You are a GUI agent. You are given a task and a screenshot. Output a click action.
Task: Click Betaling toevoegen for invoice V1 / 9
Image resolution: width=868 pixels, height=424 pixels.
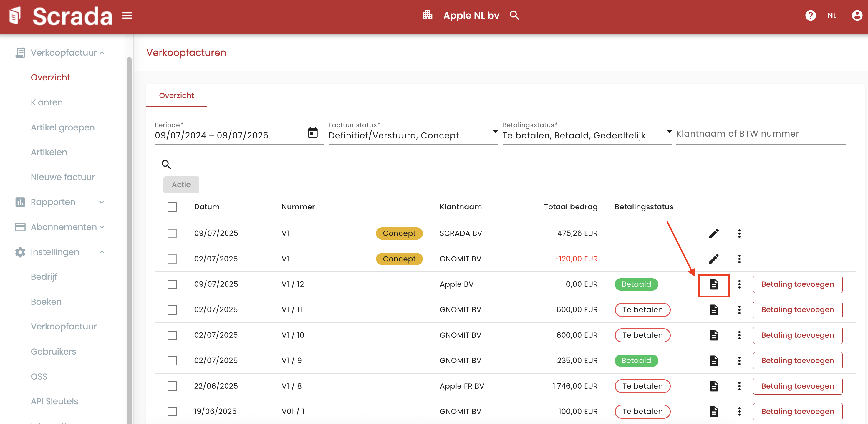[797, 361]
